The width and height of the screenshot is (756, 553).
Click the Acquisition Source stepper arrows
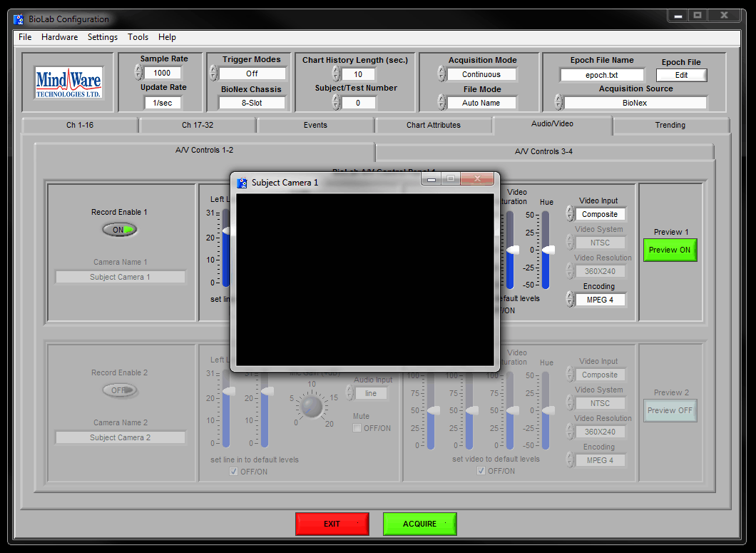[x=558, y=102]
